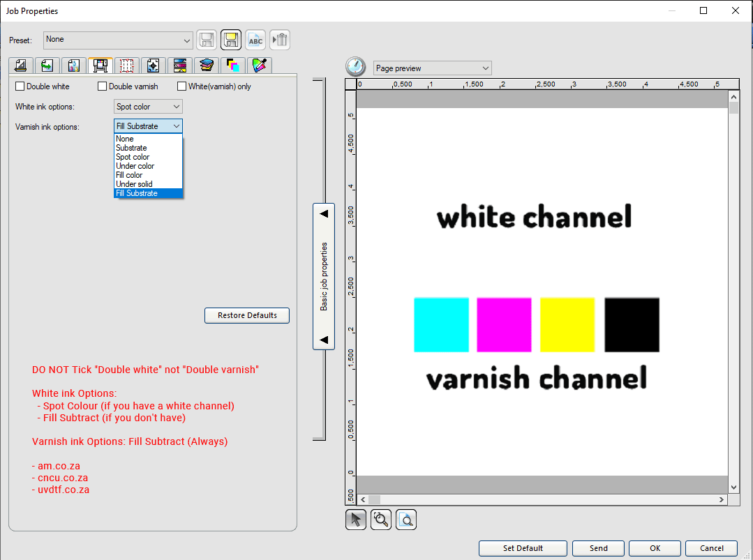Choose Under color from the varnish list

135,166
